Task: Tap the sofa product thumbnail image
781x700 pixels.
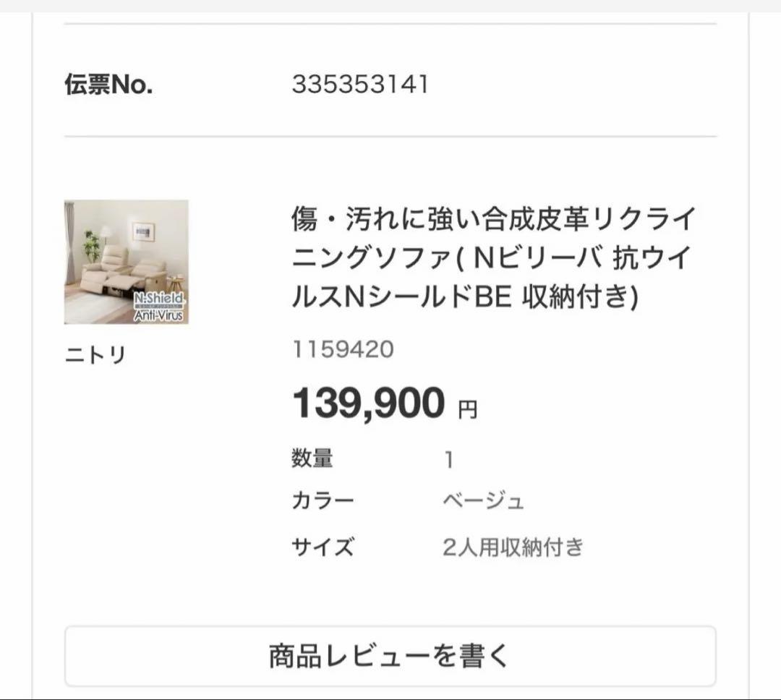Action: pos(125,260)
